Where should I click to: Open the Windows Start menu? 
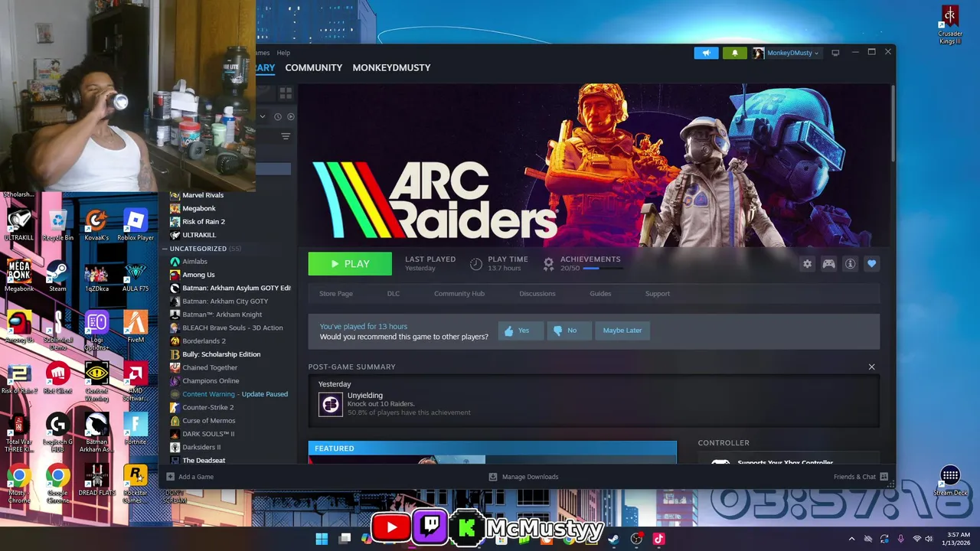pyautogui.click(x=322, y=539)
